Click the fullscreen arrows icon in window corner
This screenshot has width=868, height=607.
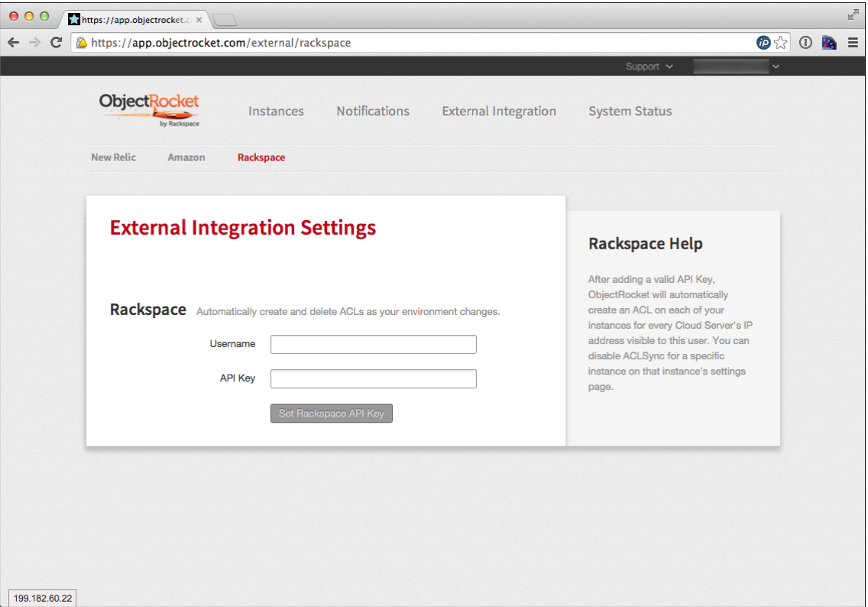pos(853,15)
